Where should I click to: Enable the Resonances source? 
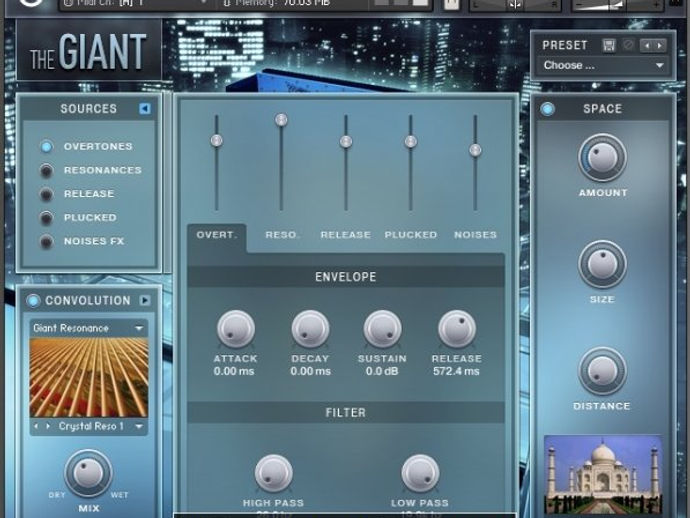46,170
